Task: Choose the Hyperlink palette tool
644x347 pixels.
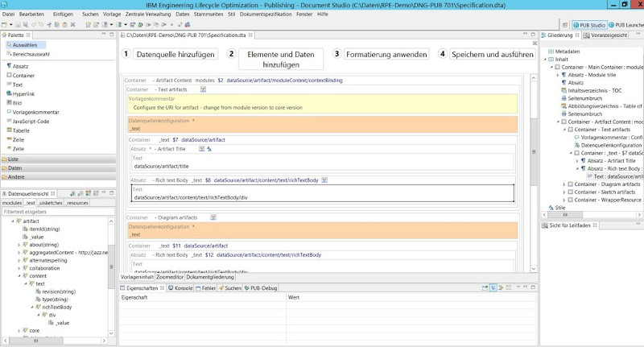Action: (x=23, y=94)
